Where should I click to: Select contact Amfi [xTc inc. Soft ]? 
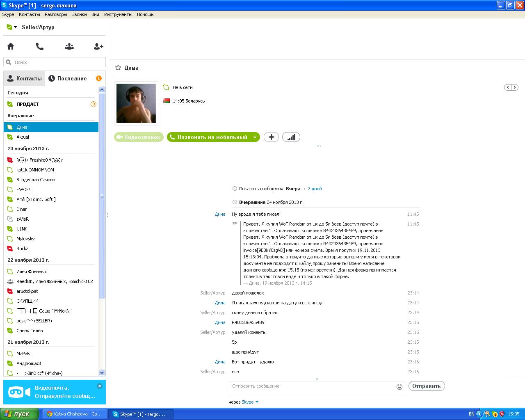[51, 199]
